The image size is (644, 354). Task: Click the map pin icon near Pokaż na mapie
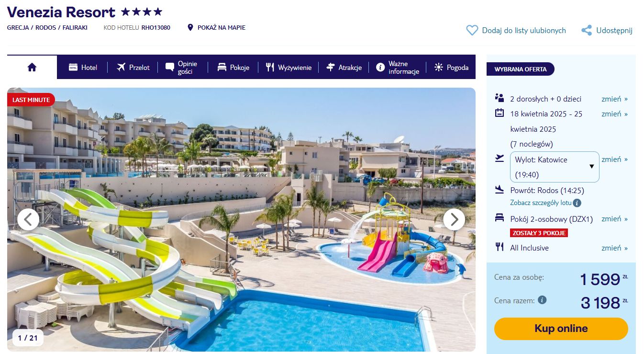[190, 27]
